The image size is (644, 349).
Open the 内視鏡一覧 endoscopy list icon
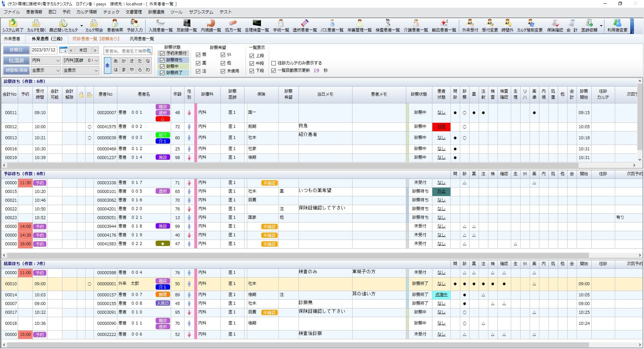(211, 26)
